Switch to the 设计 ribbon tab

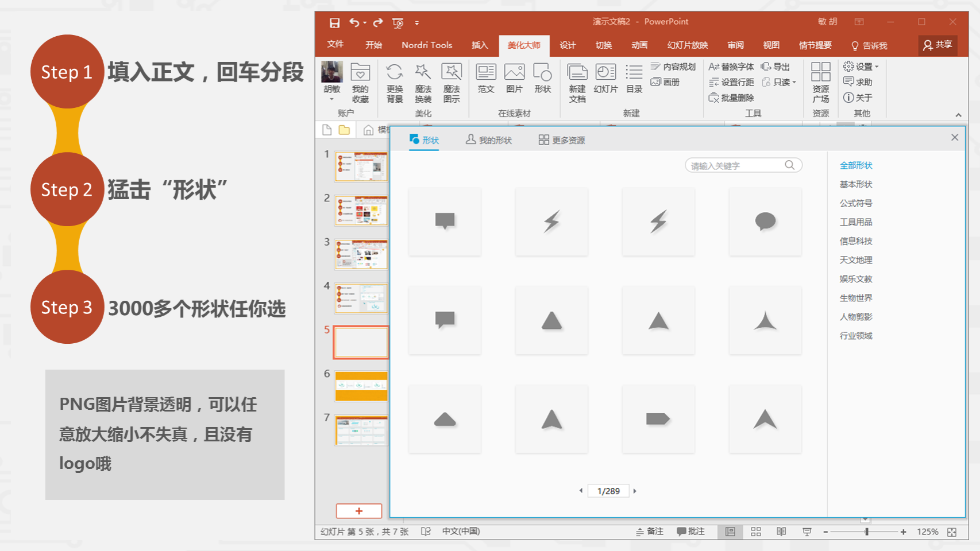(x=568, y=45)
